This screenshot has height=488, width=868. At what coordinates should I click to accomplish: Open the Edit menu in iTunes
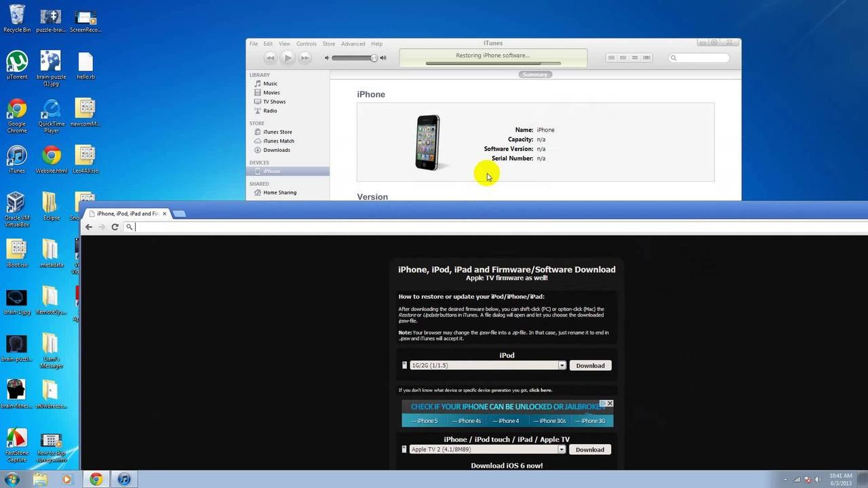(269, 44)
